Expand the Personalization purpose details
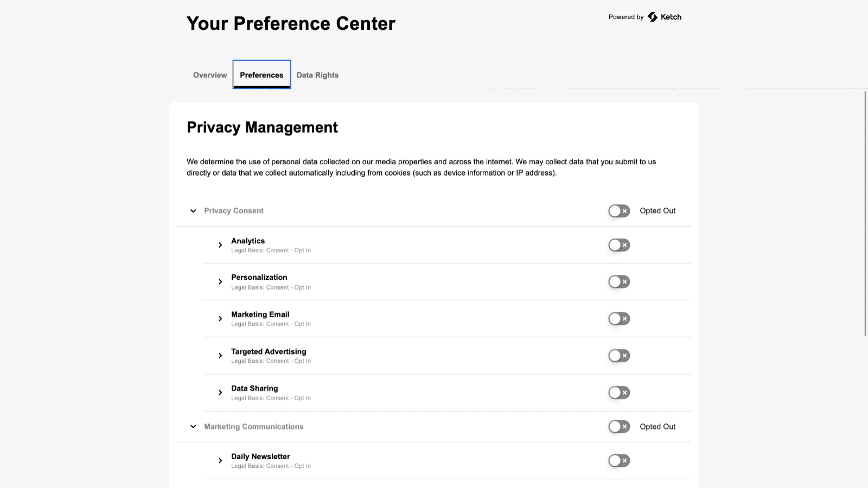Screen dimensions: 868x488 [220, 281]
